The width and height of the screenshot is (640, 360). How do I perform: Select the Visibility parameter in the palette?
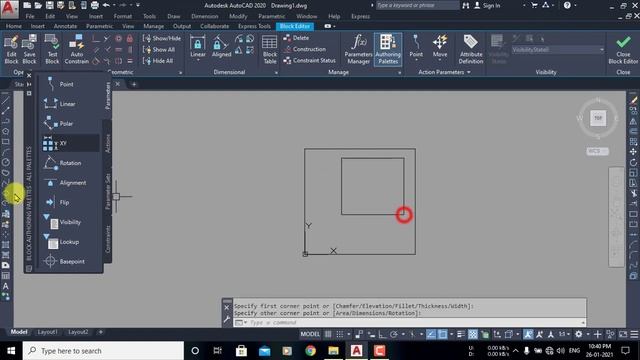pos(70,222)
